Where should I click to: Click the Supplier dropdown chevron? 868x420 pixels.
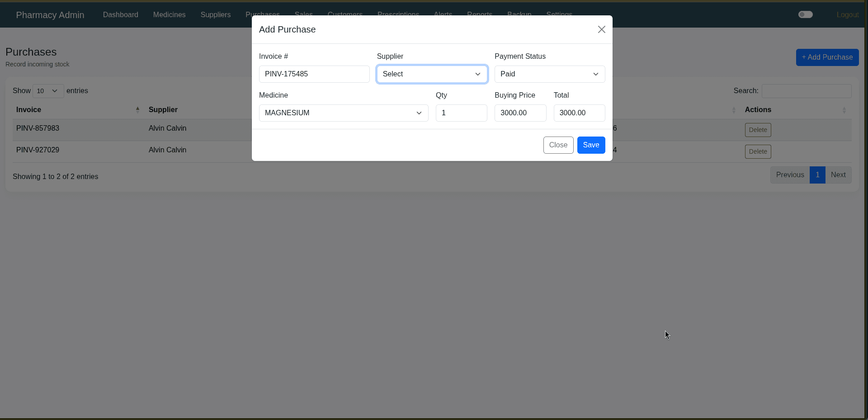pyautogui.click(x=477, y=74)
